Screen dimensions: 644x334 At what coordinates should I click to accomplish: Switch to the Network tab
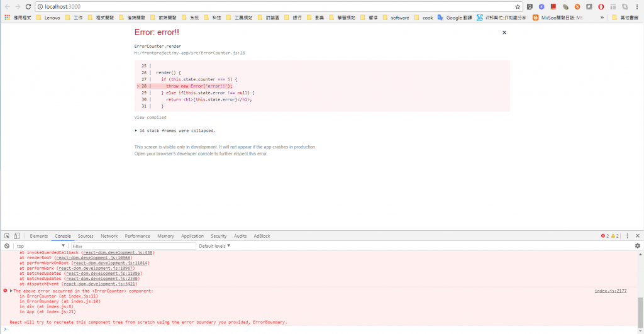click(109, 237)
